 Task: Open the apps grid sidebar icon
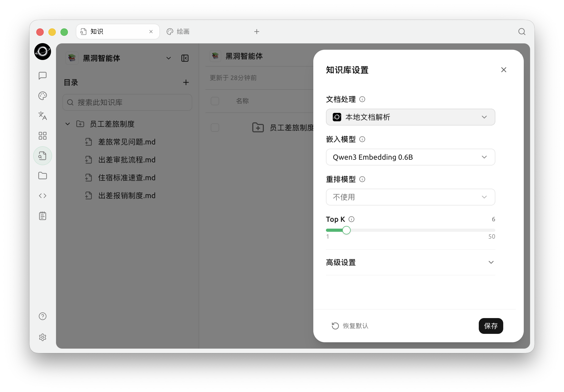43,136
